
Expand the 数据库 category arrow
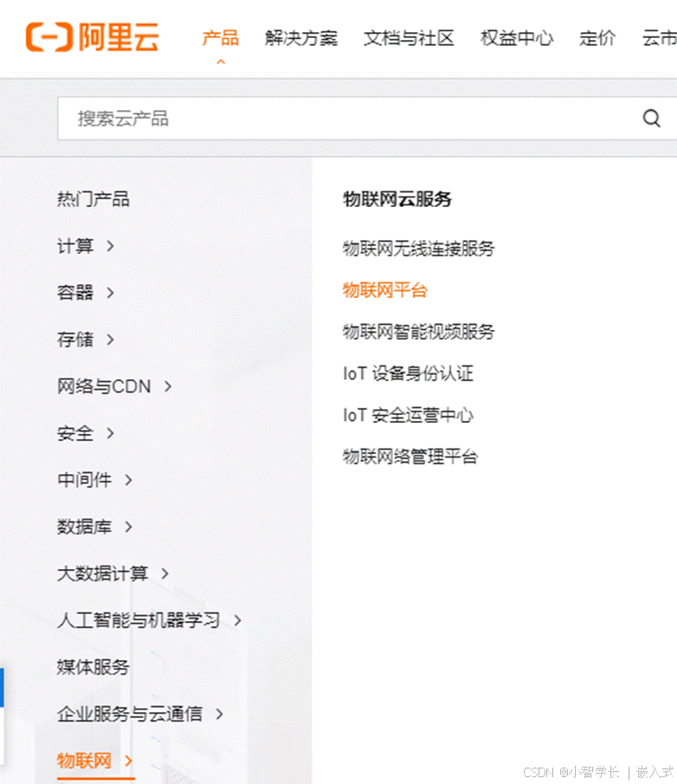pyautogui.click(x=128, y=527)
